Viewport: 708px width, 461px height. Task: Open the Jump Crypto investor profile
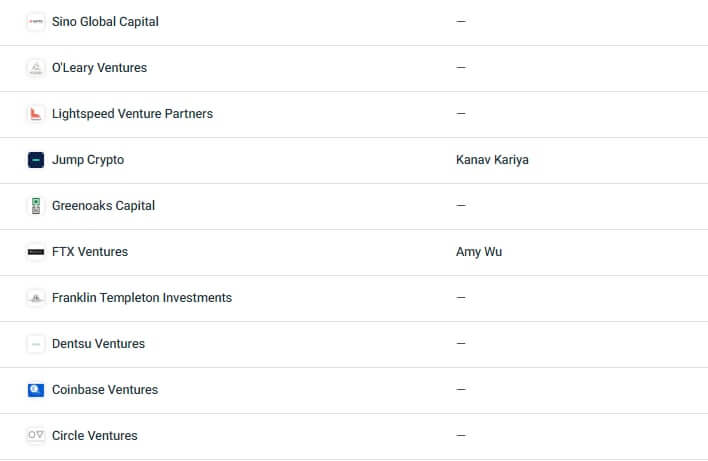[88, 160]
